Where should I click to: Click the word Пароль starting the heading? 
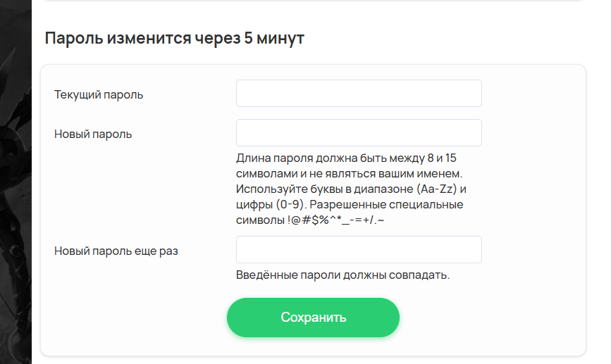point(74,38)
